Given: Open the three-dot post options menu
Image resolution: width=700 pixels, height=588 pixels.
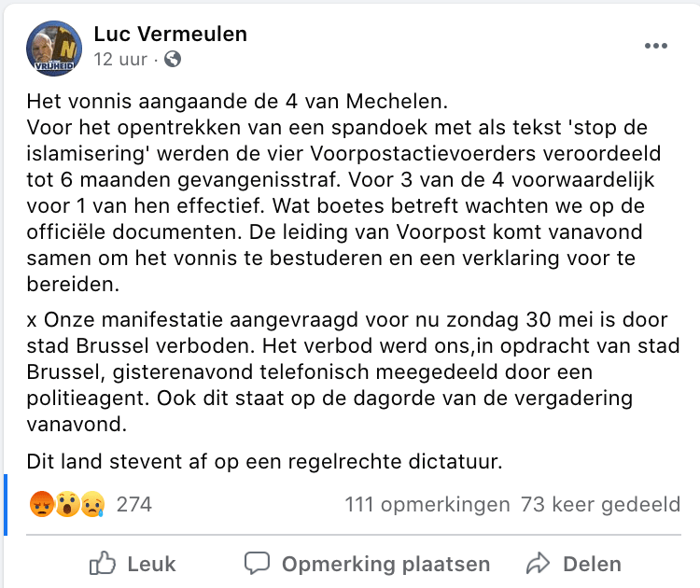Looking at the screenshot, I should point(656,47).
